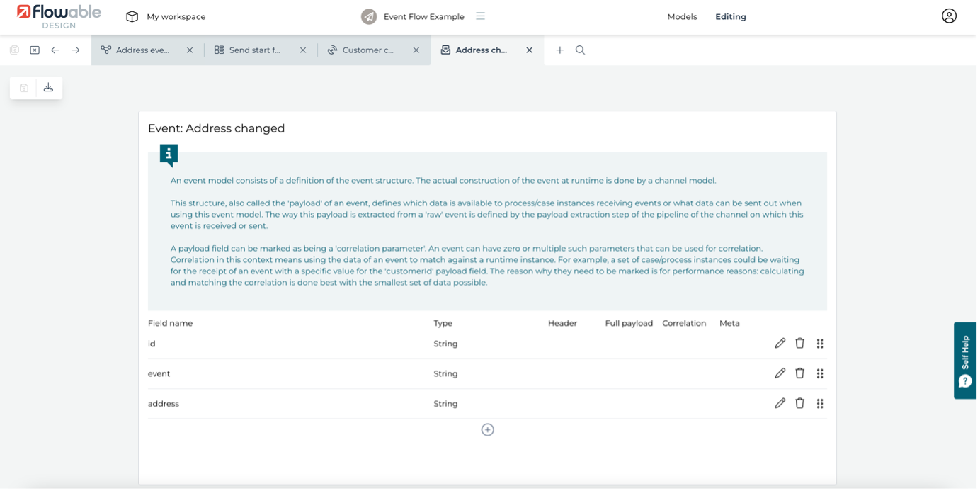Add a new payload field with the plus icon
The width and height of the screenshot is (980, 491).
coord(487,430)
